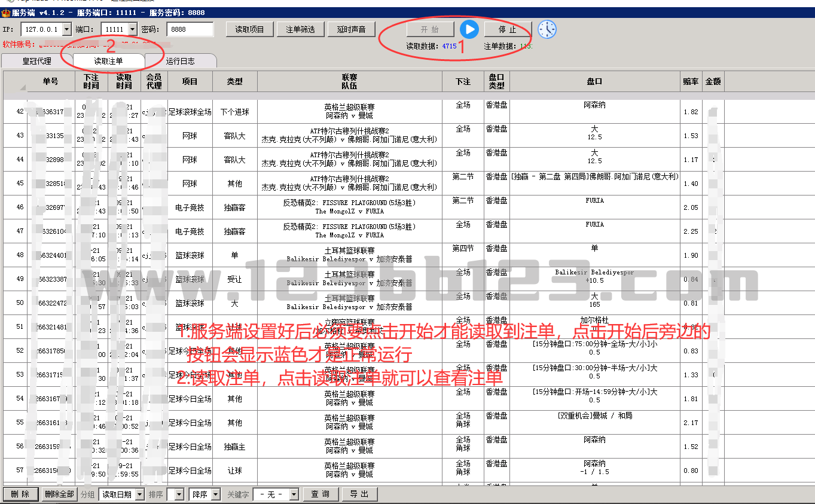Viewport: 815px width, 504px height.
Task: Click the 读取项目 button
Action: click(249, 29)
